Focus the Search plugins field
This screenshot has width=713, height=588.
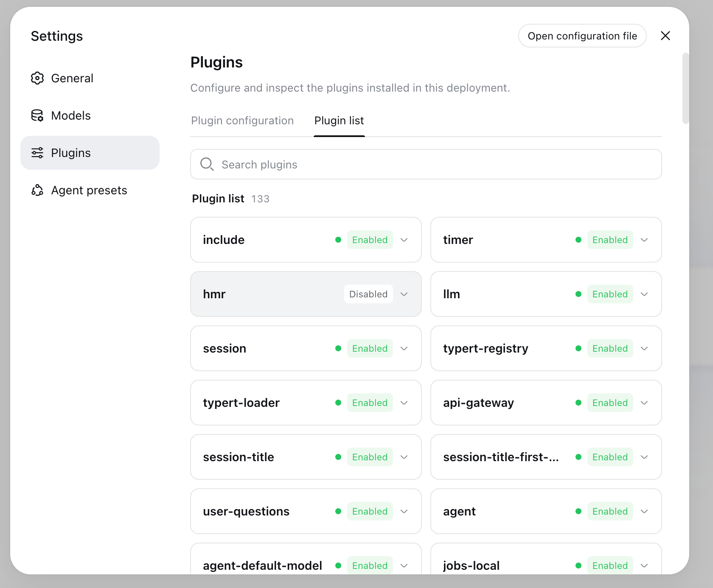tap(426, 164)
